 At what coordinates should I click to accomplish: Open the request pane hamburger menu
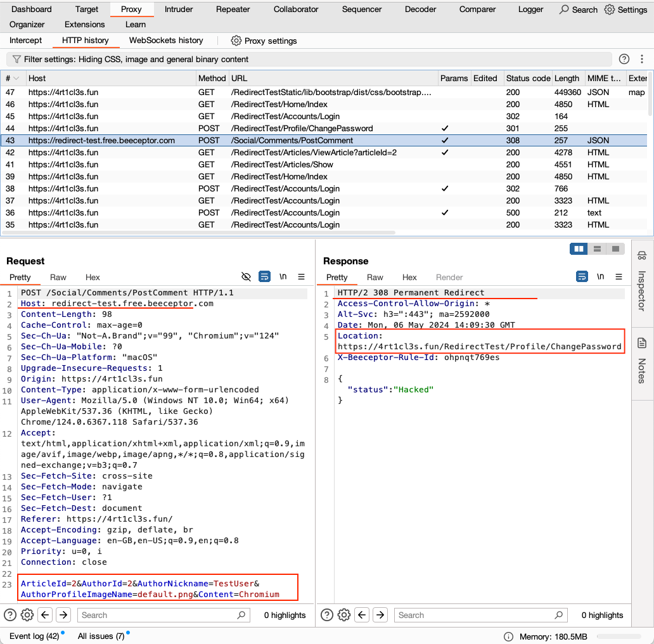pyautogui.click(x=301, y=277)
